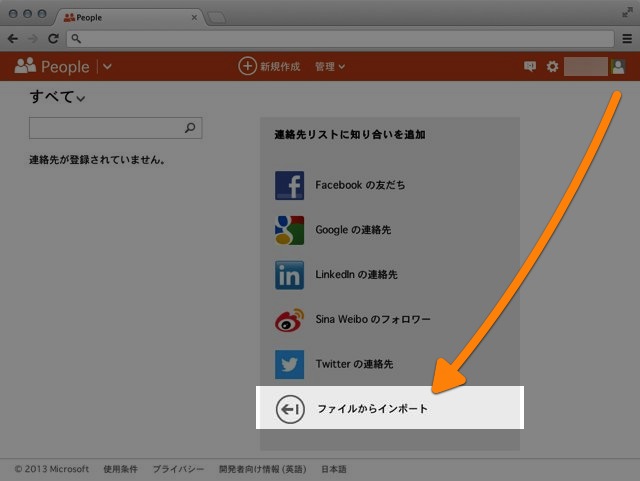Click 連絡先が登録されていません。 message

coord(97,160)
